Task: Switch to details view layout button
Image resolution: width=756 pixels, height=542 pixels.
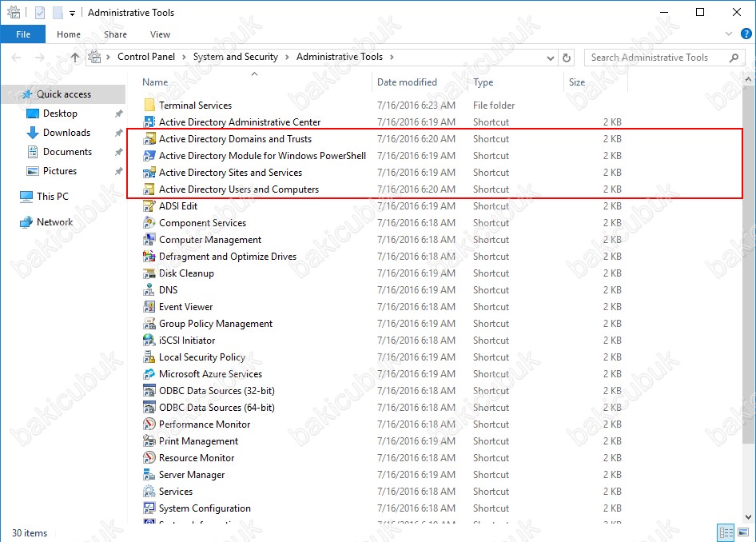Action: (x=725, y=532)
